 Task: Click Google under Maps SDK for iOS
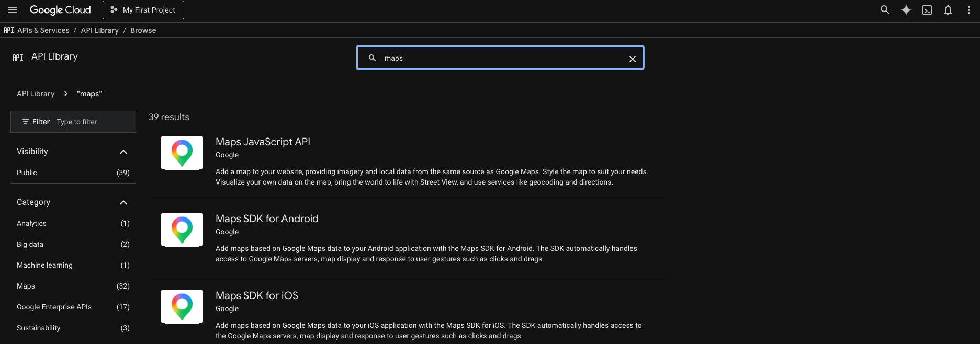(227, 308)
